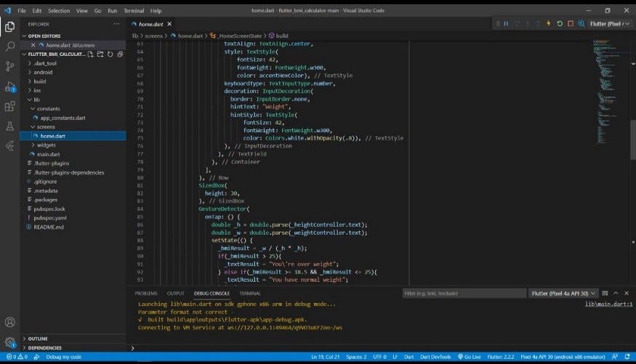Change language mode Dart

click(x=408, y=357)
